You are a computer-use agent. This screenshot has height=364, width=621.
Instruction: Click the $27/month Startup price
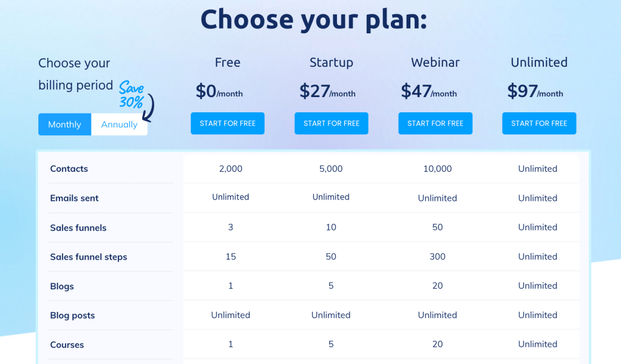[x=327, y=92]
